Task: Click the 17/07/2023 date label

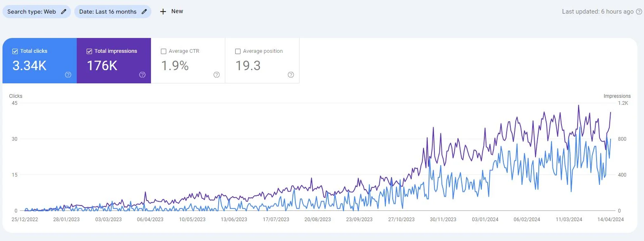Action: click(x=276, y=220)
